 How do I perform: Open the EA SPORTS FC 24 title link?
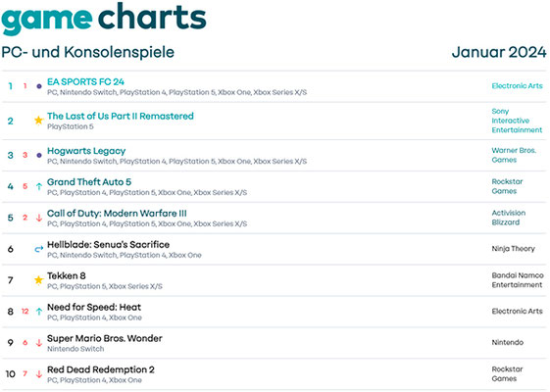85,81
